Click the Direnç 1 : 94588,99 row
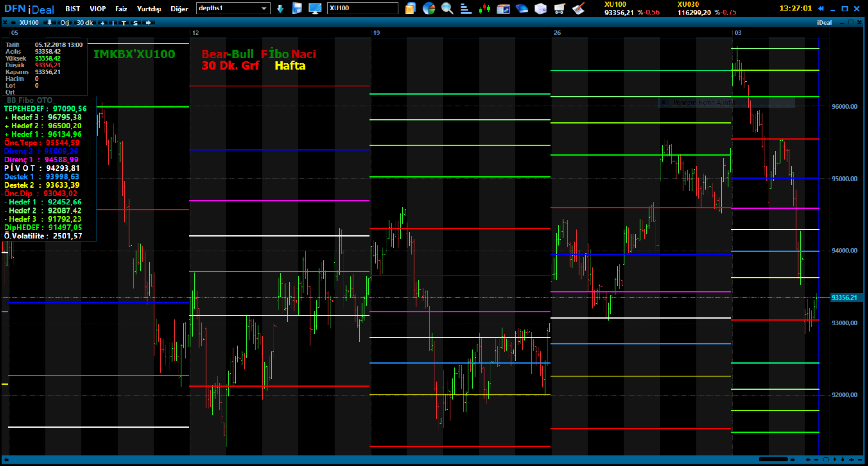Viewport: 868px width, 466px height. tap(41, 160)
